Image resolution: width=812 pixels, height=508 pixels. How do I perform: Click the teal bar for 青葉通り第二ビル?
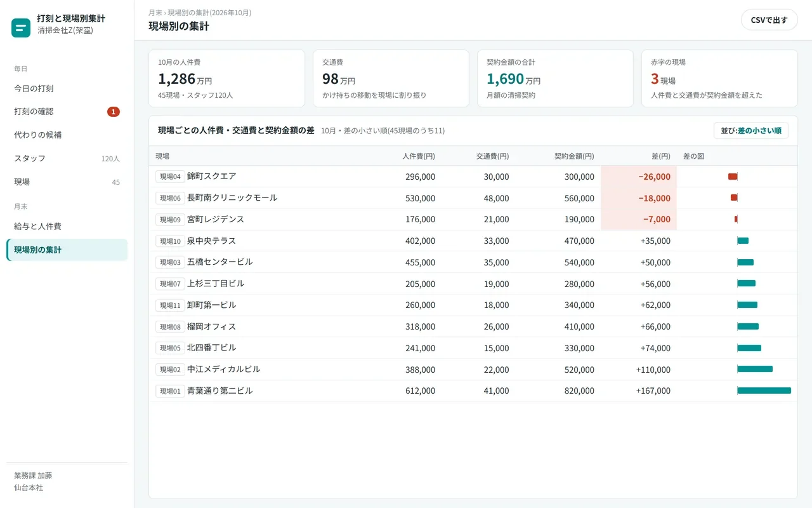click(x=764, y=391)
